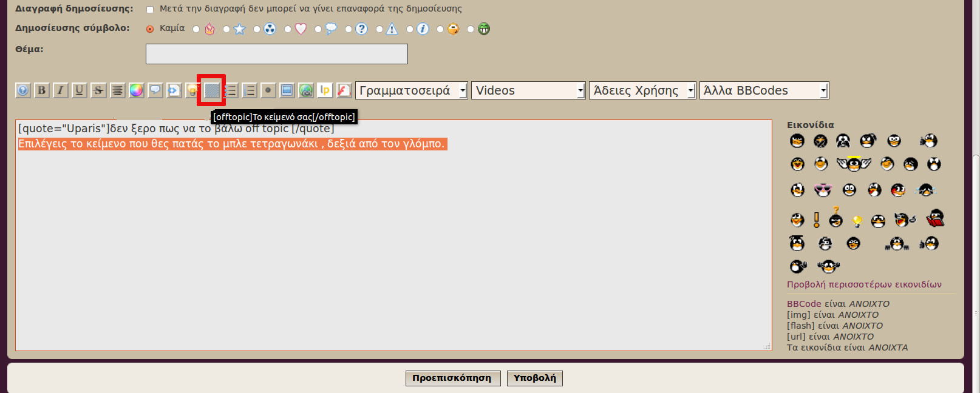This screenshot has width=980, height=393.
Task: Insert Flash content with flash icon
Action: tap(344, 90)
